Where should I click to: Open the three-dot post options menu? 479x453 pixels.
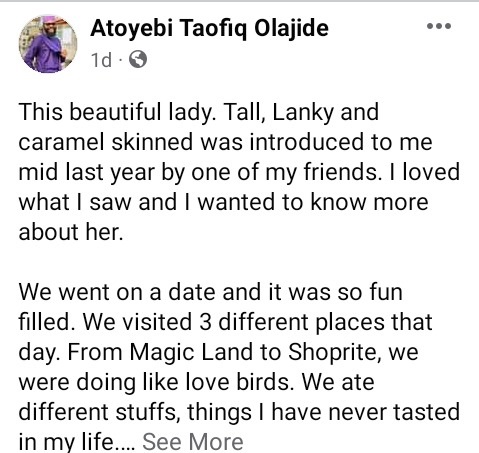pyautogui.click(x=439, y=26)
